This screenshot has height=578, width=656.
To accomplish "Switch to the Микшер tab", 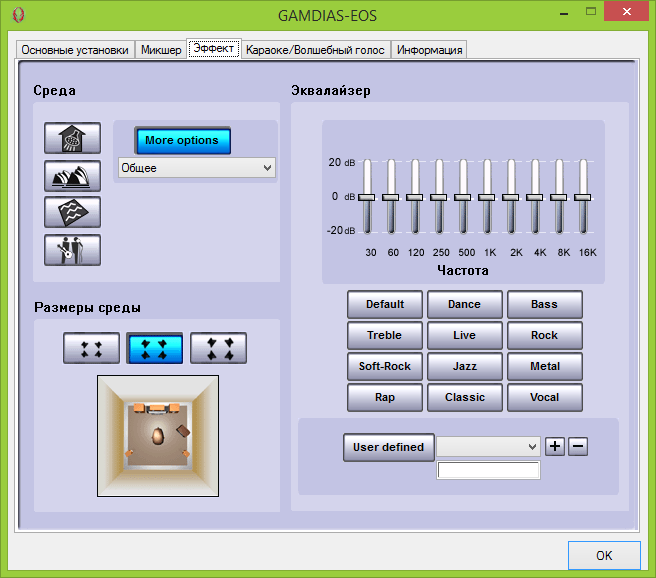I will 161,50.
